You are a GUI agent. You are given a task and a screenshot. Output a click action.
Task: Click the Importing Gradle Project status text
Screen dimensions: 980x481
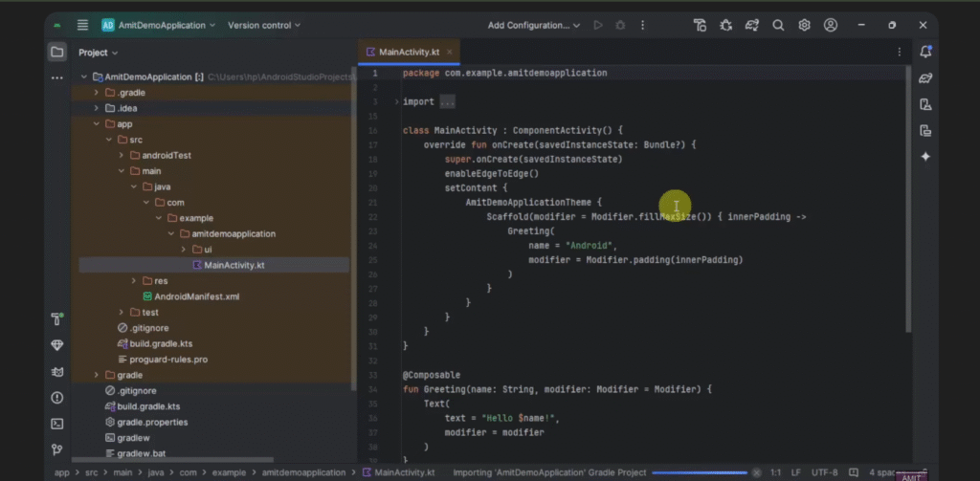point(549,473)
